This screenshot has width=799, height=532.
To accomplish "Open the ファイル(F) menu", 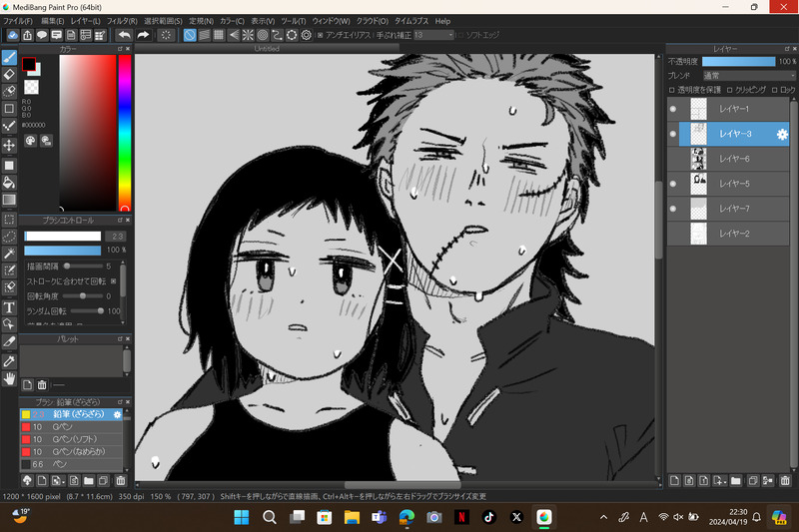I will (x=18, y=21).
